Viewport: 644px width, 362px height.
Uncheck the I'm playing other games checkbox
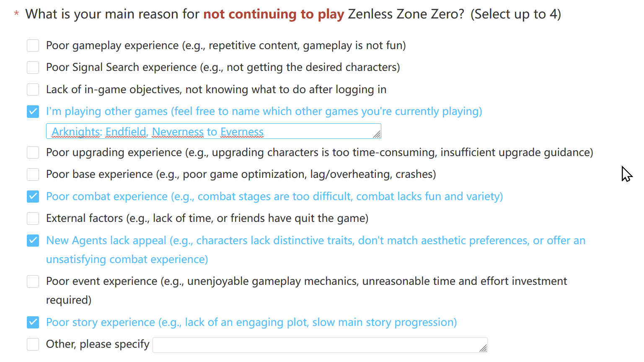tap(33, 112)
